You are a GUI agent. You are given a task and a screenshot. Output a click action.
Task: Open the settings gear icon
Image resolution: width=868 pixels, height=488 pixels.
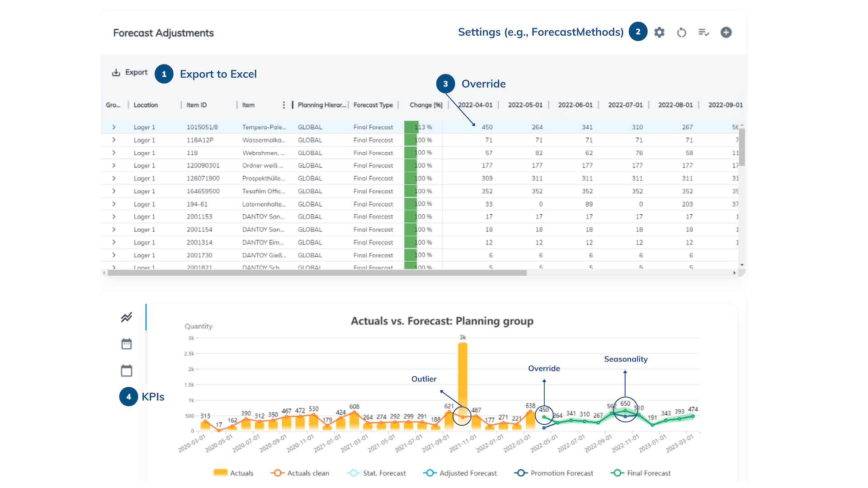point(660,33)
